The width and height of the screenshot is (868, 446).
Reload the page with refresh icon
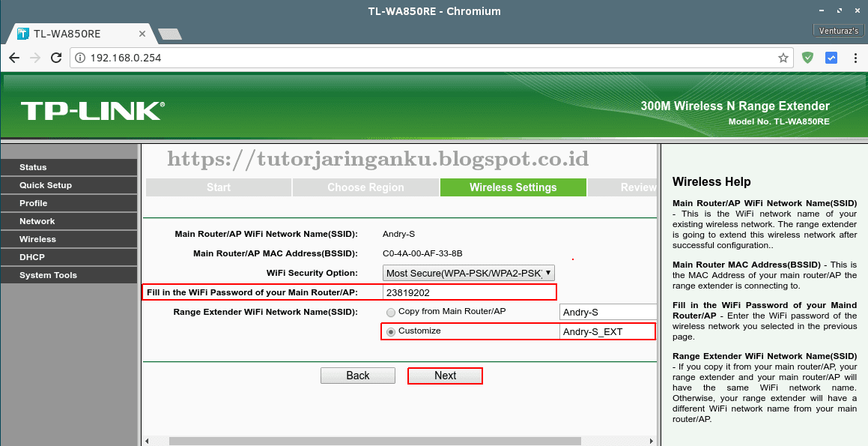pos(56,58)
